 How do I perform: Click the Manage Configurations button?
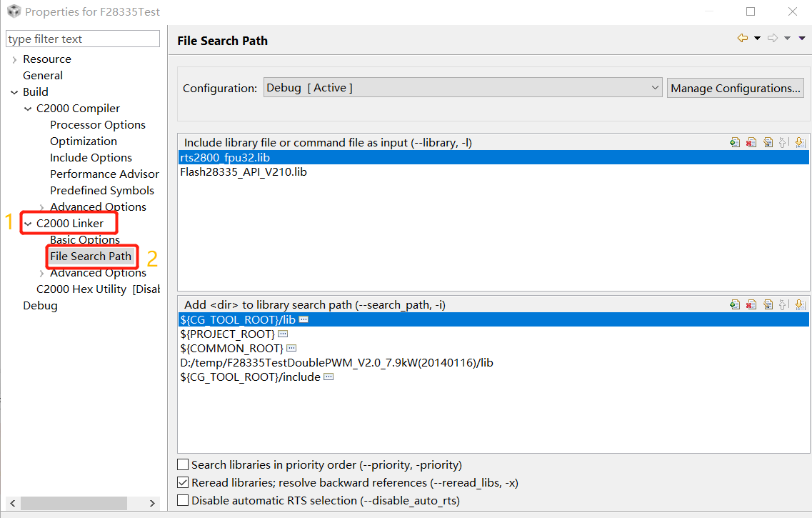click(736, 89)
